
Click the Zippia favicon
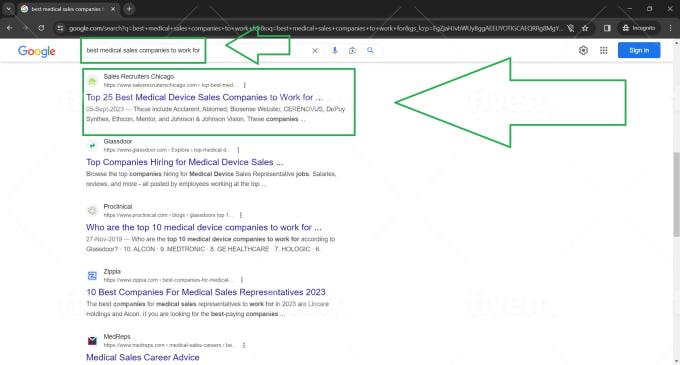(92, 276)
